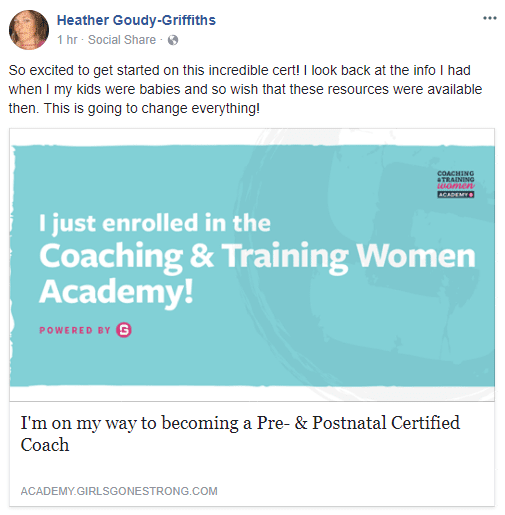This screenshot has height=515, width=505.
Task: Click the 'Academy!' banner word
Action: pyautogui.click(x=116, y=292)
